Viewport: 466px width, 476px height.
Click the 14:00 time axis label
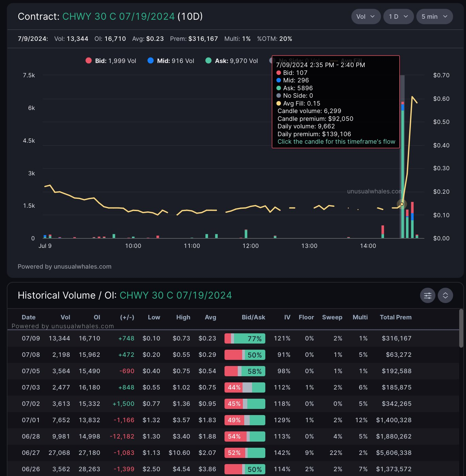tap(368, 246)
